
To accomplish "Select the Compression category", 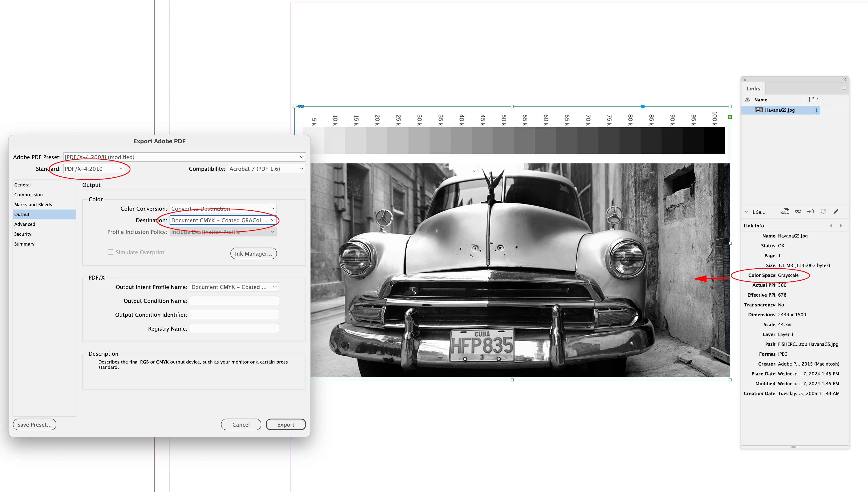I will (29, 195).
